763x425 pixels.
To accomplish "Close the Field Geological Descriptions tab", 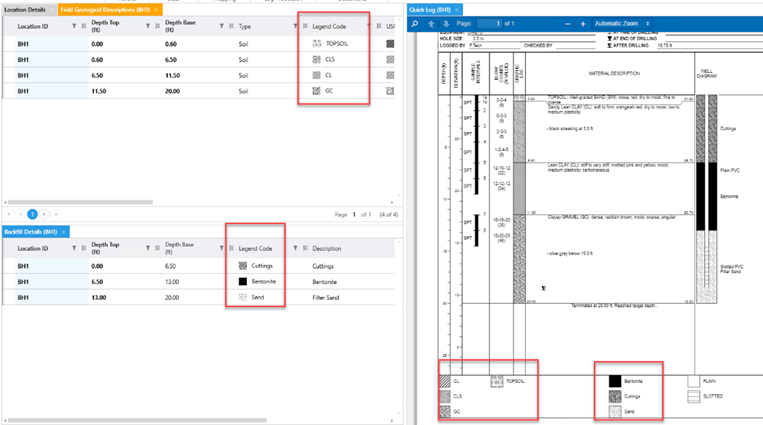I will [x=156, y=9].
